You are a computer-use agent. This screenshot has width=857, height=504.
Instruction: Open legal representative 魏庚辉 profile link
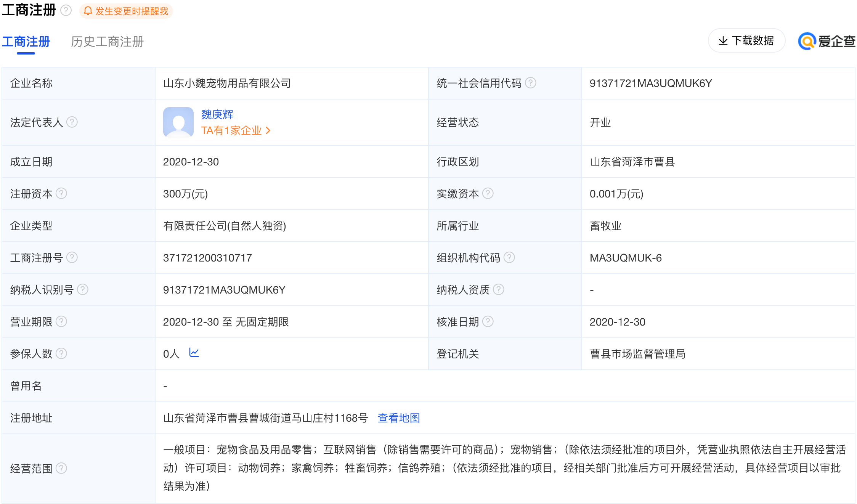click(217, 114)
